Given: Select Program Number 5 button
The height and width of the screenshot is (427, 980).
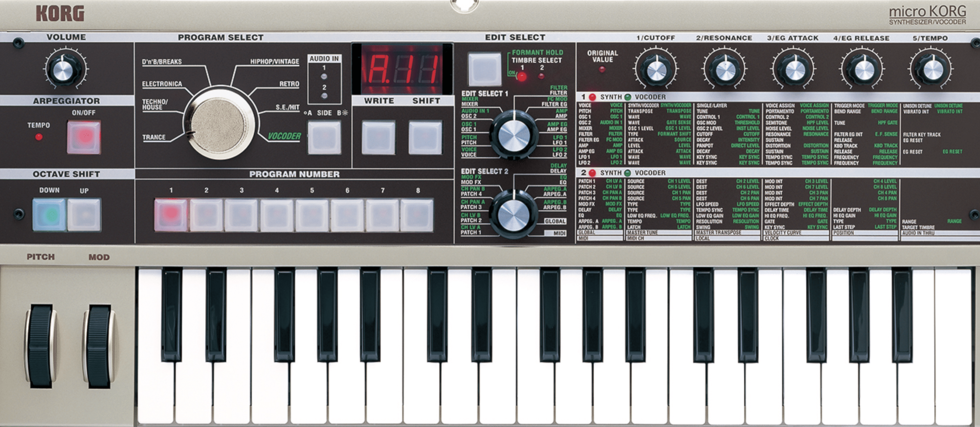Looking at the screenshot, I should tap(312, 214).
